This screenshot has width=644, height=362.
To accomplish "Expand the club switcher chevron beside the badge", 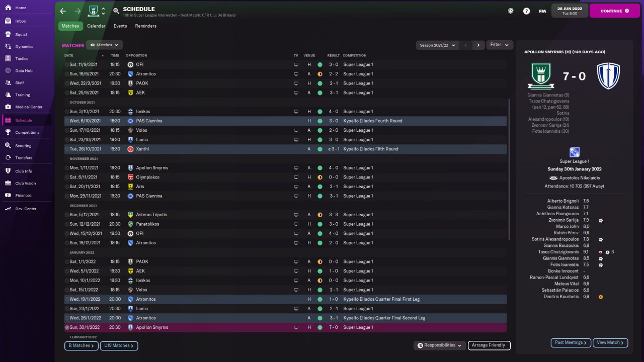I will [x=103, y=11].
